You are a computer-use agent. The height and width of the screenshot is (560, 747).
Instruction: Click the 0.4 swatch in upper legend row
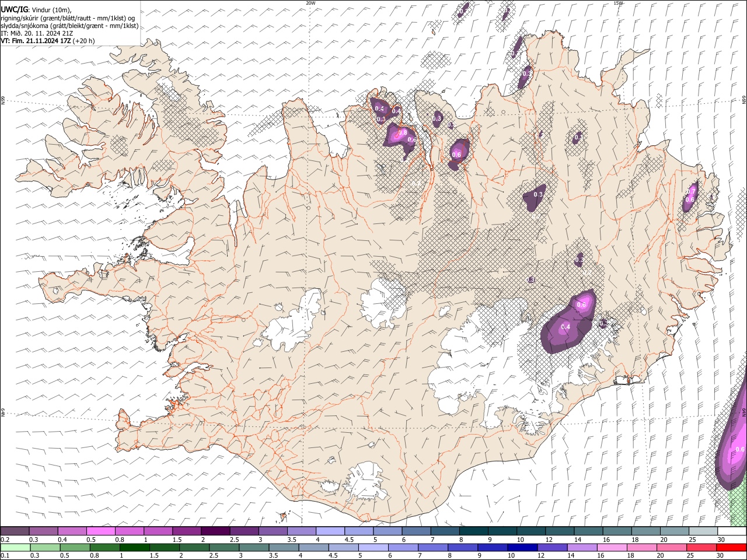click(72, 531)
